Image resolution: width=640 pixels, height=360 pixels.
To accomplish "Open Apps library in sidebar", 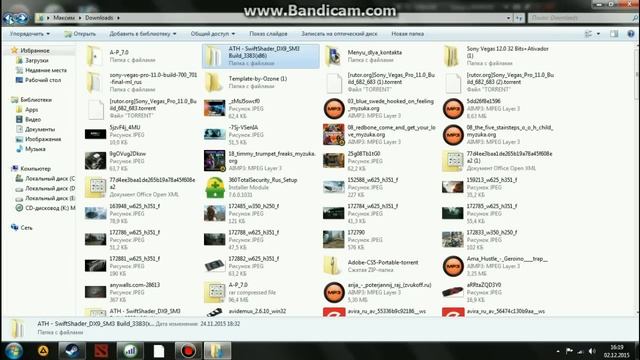I will click(x=31, y=110).
